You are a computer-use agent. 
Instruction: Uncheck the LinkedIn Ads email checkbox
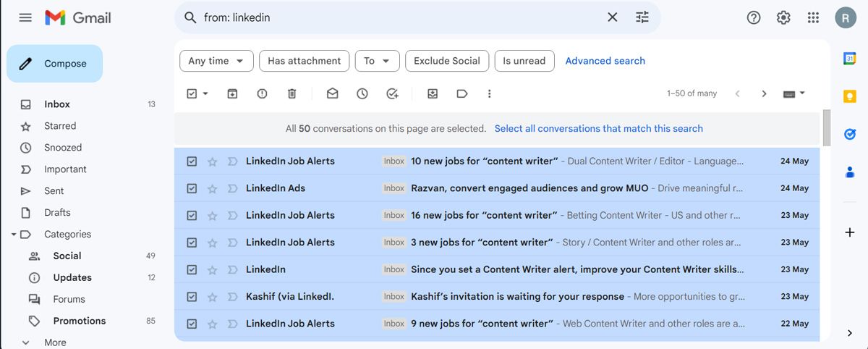[x=192, y=188]
